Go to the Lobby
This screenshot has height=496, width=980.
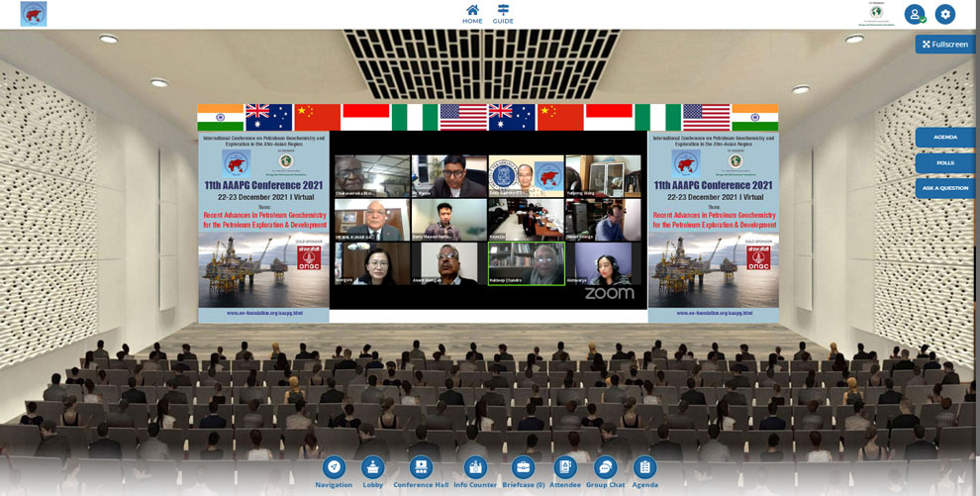coord(372,467)
